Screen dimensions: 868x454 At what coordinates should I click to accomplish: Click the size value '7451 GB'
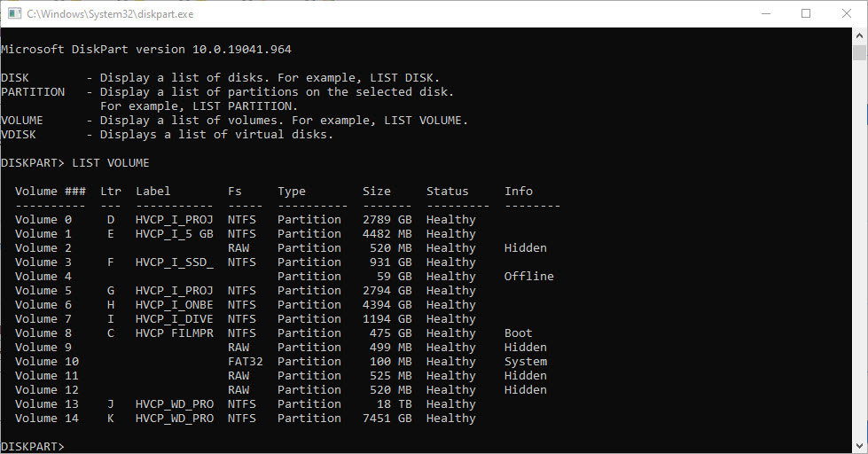[387, 418]
